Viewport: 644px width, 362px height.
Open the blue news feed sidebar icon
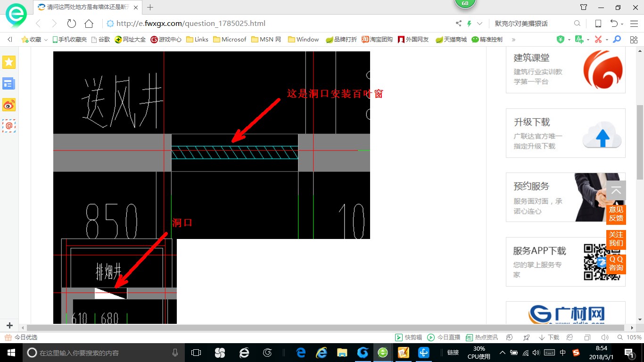pyautogui.click(x=9, y=83)
